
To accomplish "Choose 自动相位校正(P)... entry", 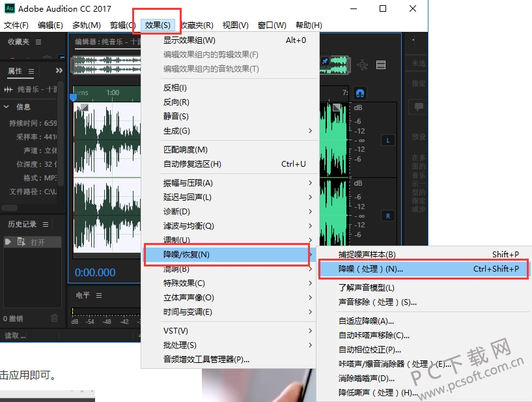I will (424, 349).
